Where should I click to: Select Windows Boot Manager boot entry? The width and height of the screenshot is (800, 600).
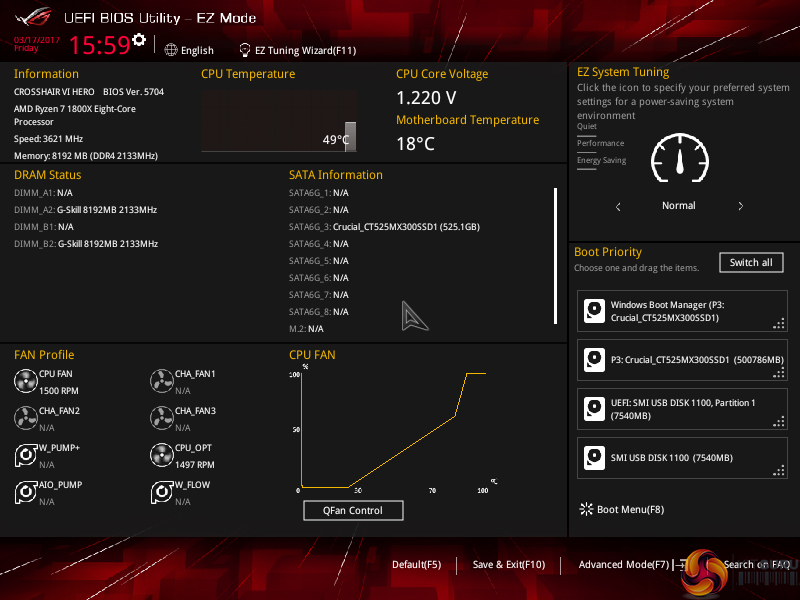click(x=682, y=311)
